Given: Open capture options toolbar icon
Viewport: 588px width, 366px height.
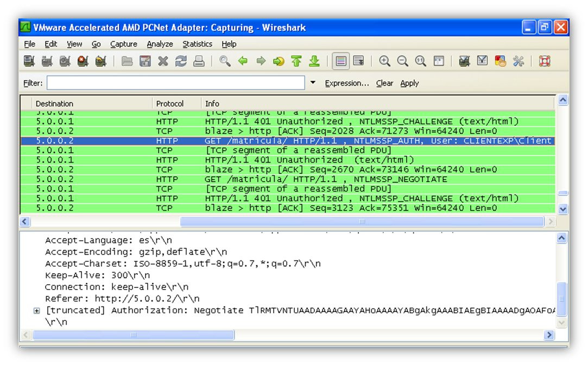Looking at the screenshot, I should [x=47, y=61].
